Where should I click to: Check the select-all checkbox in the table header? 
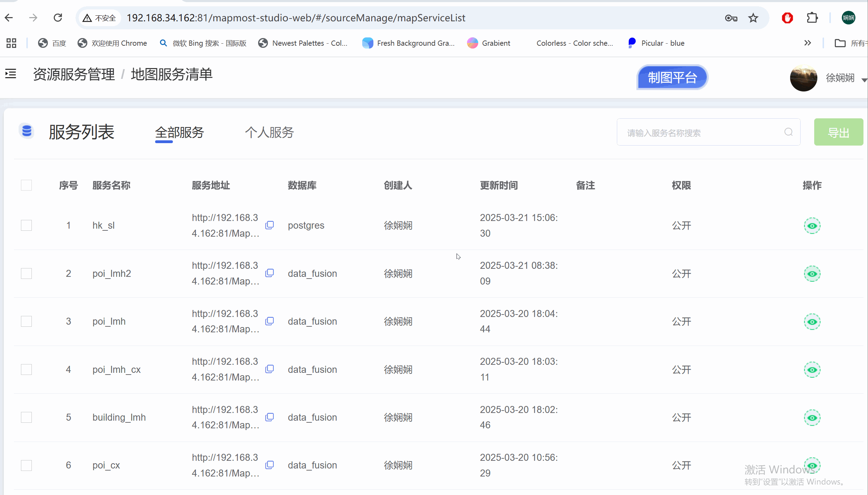click(x=27, y=185)
